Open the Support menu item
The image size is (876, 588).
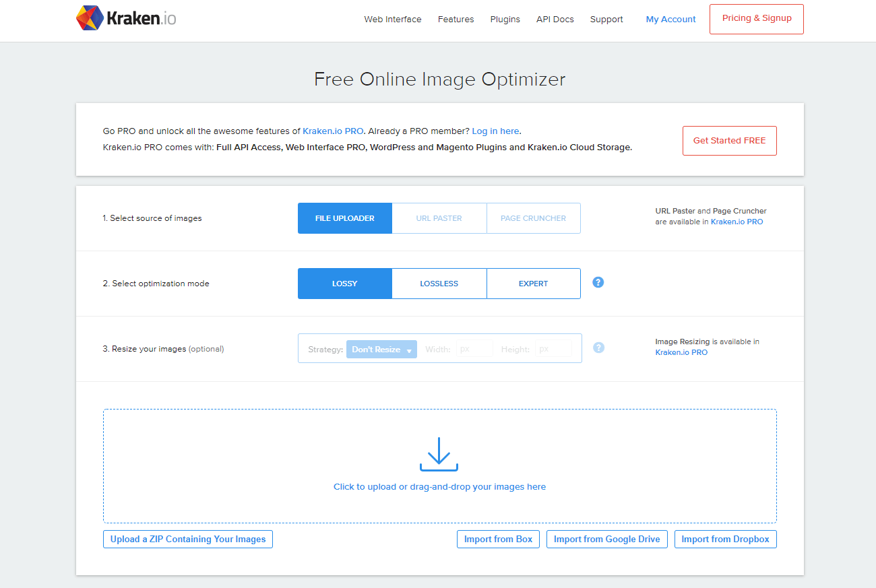click(606, 20)
